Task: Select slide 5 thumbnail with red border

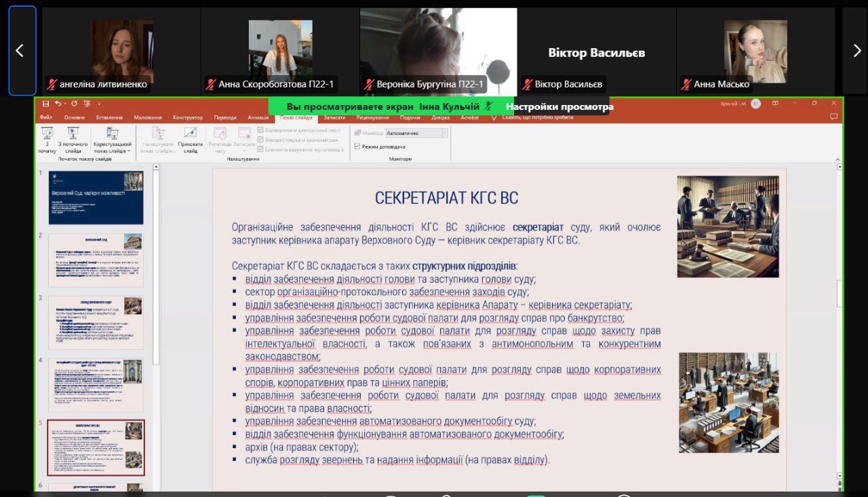Action: pyautogui.click(x=96, y=448)
